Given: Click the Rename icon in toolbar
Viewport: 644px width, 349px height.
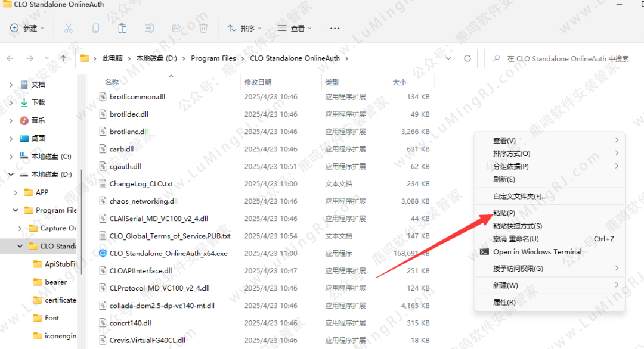Looking at the screenshot, I should pos(150,28).
